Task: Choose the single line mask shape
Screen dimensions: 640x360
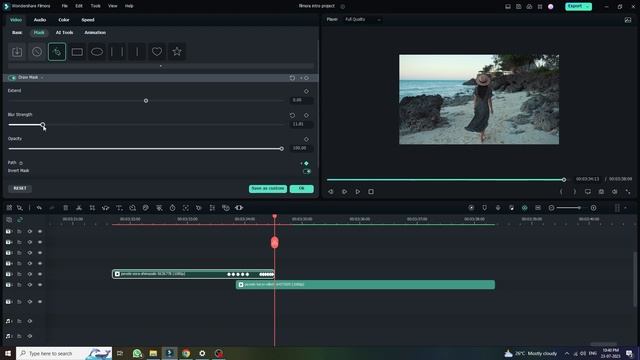Action: click(137, 52)
